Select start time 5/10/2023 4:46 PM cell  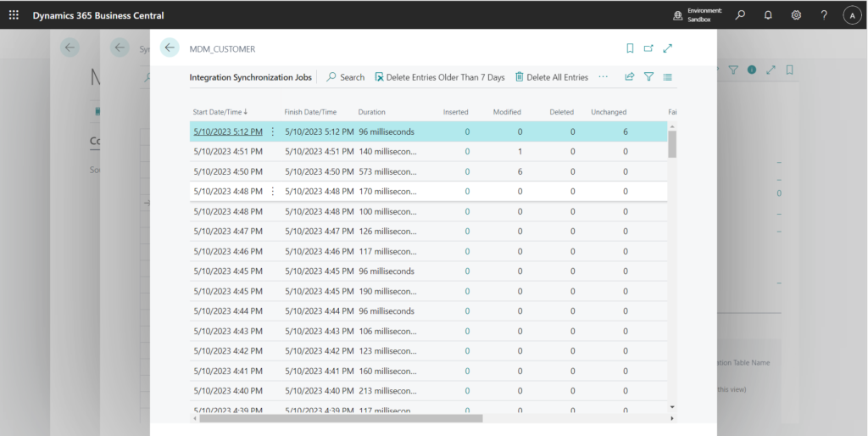pos(228,252)
